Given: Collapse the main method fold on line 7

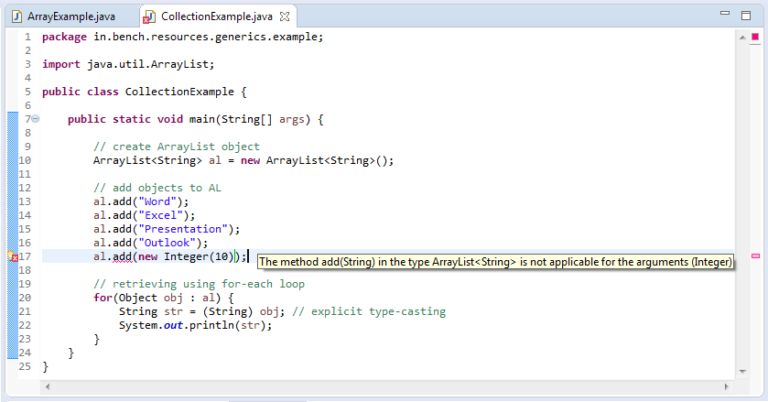Looking at the screenshot, I should coord(36,119).
